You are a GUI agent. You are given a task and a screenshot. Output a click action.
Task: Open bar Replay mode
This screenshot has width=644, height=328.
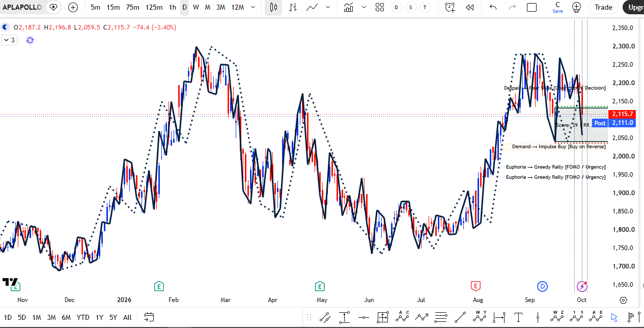470,7
